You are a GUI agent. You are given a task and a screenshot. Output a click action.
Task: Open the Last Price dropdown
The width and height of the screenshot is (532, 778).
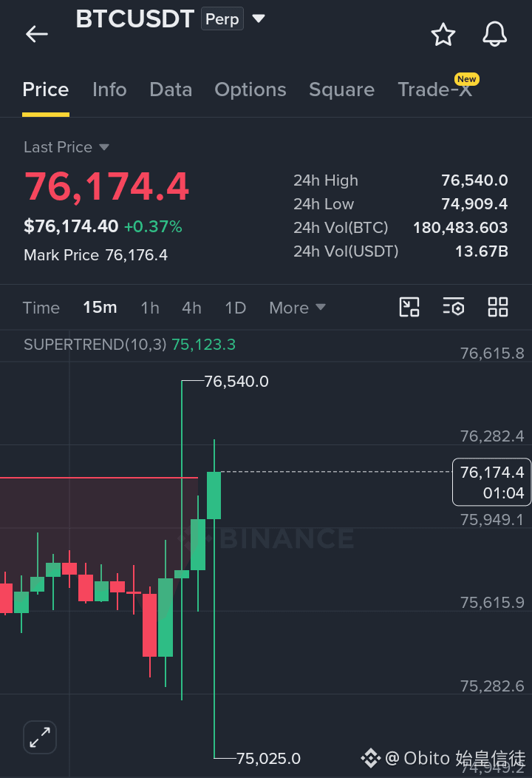click(x=66, y=147)
